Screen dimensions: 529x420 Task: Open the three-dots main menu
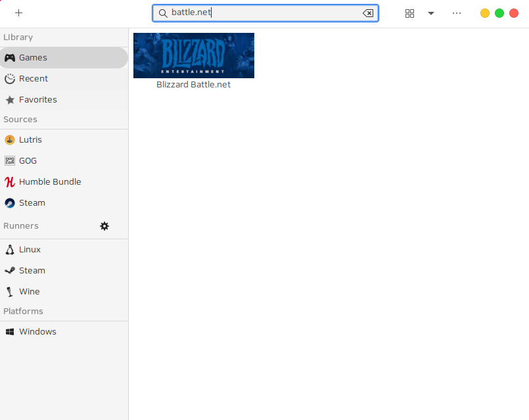(x=457, y=13)
